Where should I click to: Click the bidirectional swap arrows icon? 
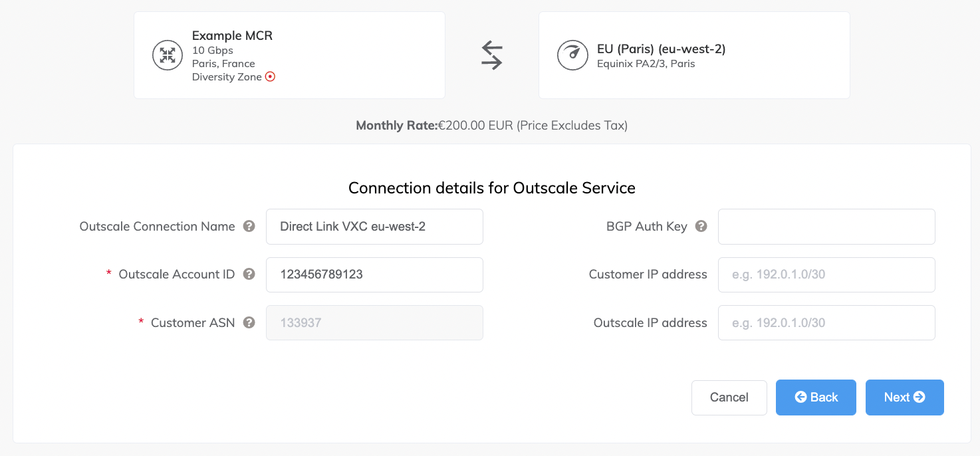click(492, 55)
